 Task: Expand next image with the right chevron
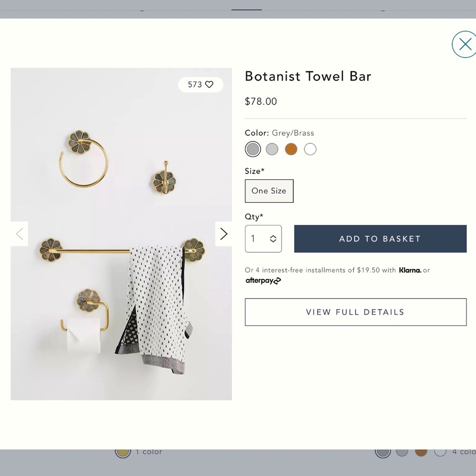223,234
